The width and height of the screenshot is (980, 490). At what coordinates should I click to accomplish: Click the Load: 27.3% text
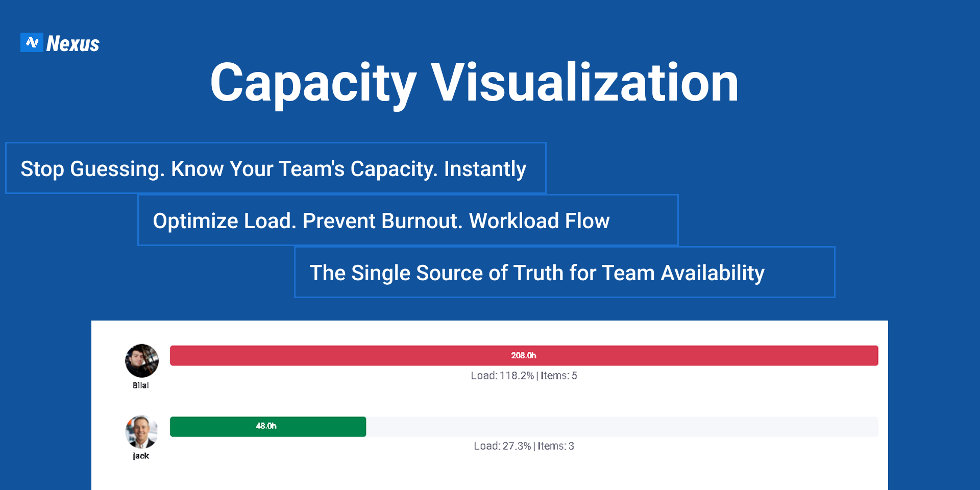[x=503, y=446]
